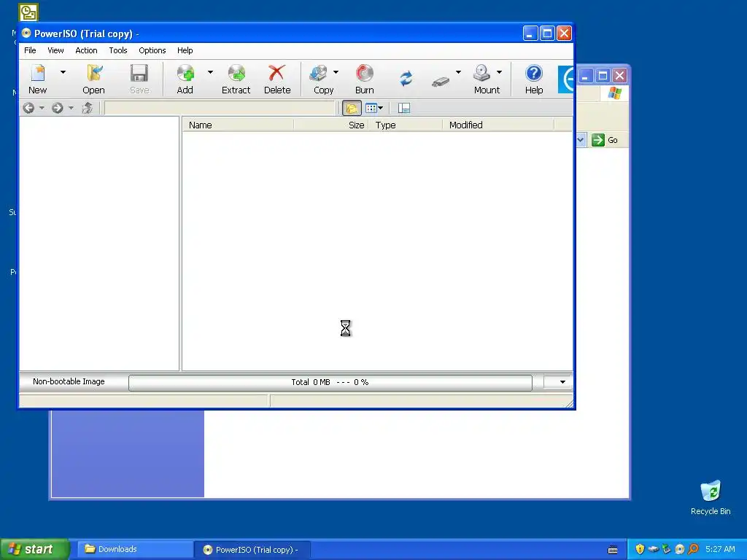Click Go in the background Explorer window

coord(605,140)
